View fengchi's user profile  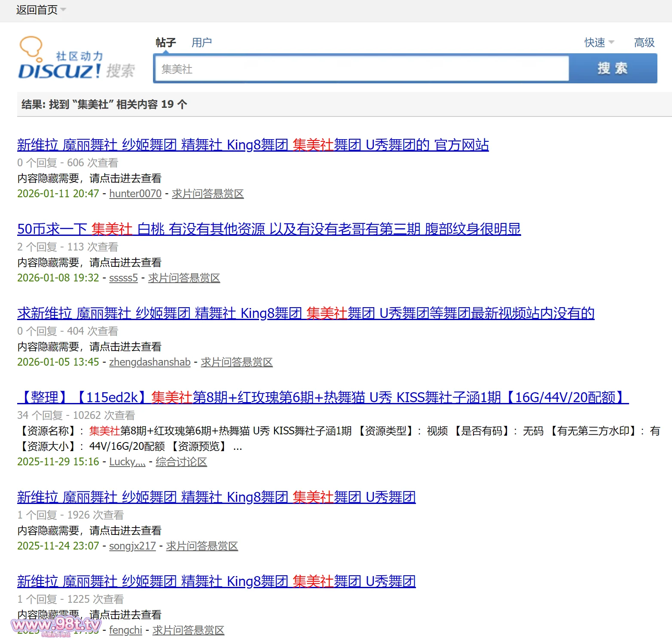tap(125, 630)
